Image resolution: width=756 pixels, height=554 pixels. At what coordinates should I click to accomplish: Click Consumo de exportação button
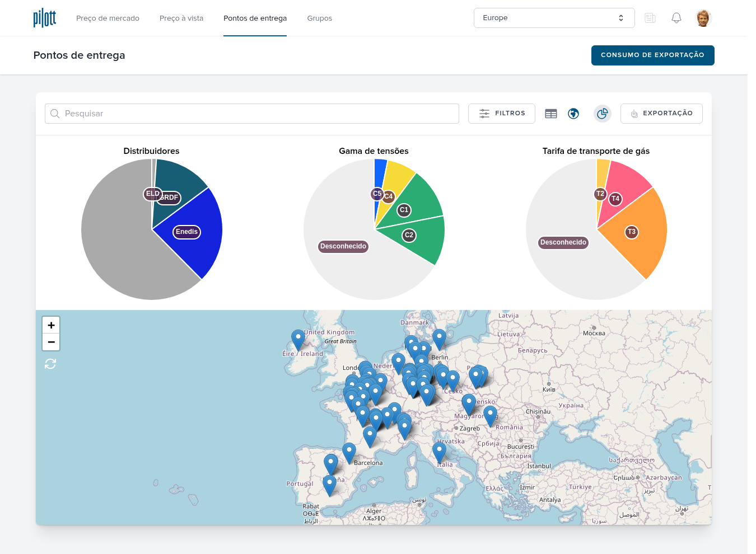coord(652,55)
